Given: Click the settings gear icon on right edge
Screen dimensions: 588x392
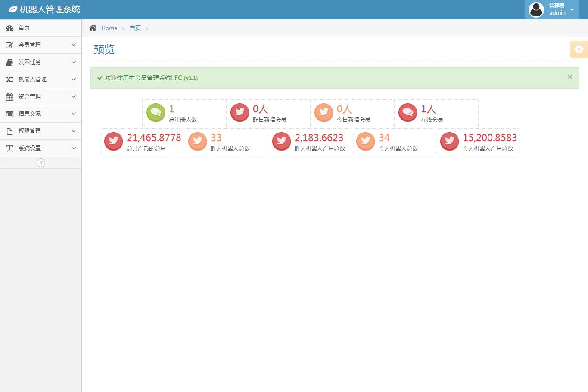Looking at the screenshot, I should click(579, 49).
